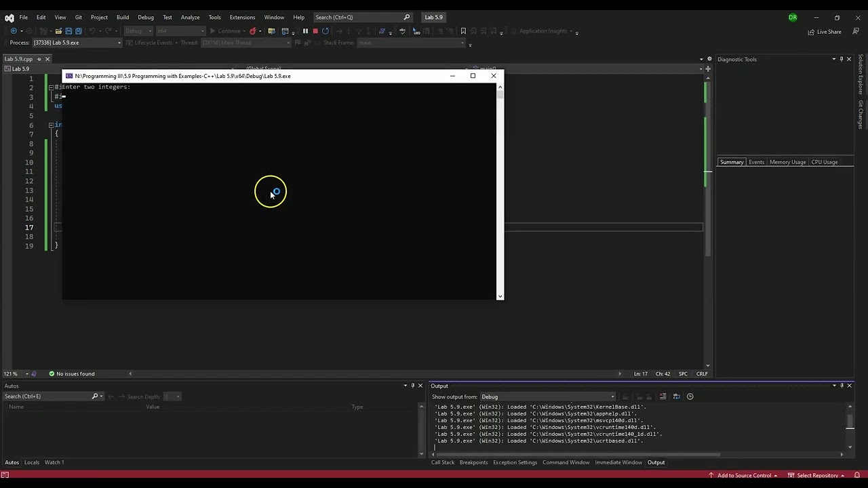Open the Memory Usage tab
The image size is (868, 488).
coord(787,162)
